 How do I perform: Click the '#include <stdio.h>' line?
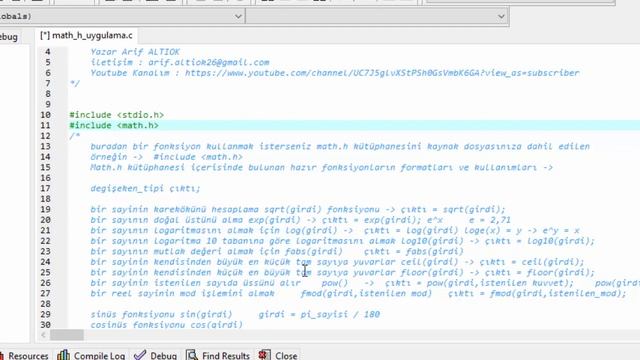coord(117,115)
